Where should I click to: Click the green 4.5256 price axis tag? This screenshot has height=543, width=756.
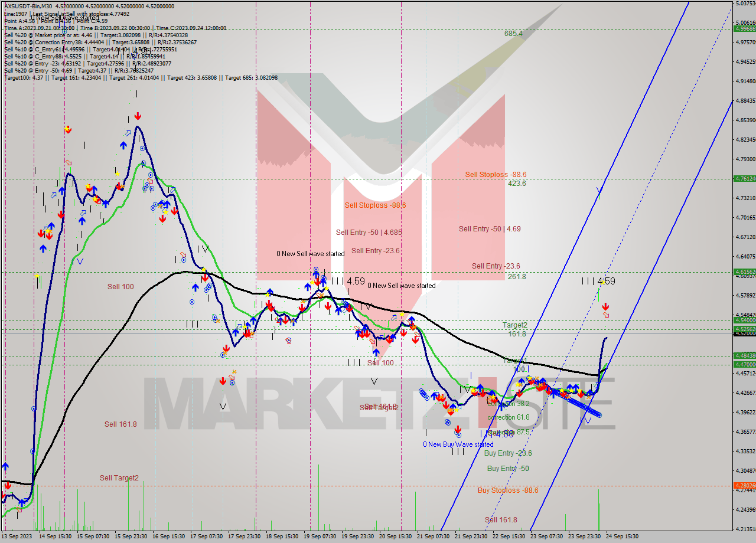coord(744,329)
